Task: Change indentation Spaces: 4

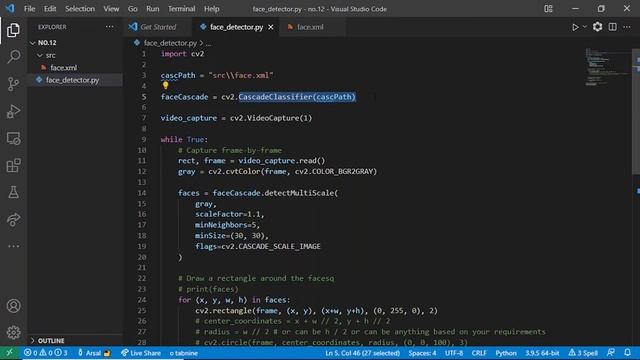Action: point(422,353)
